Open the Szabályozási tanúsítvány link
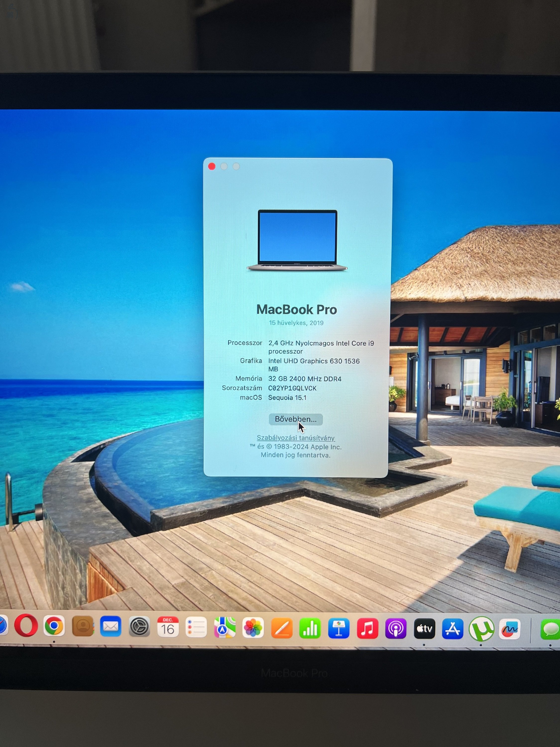Screen dimensions: 560x747 [x=296, y=438]
